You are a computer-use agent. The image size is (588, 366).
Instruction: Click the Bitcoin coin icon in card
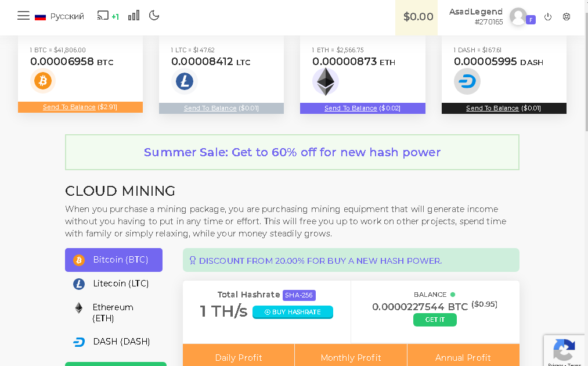[43, 81]
